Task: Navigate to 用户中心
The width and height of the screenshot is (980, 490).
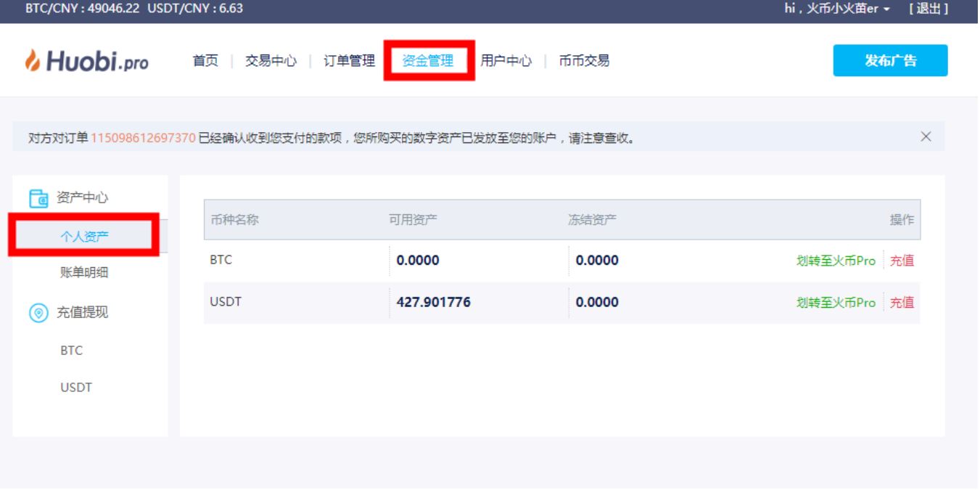Action: [506, 61]
